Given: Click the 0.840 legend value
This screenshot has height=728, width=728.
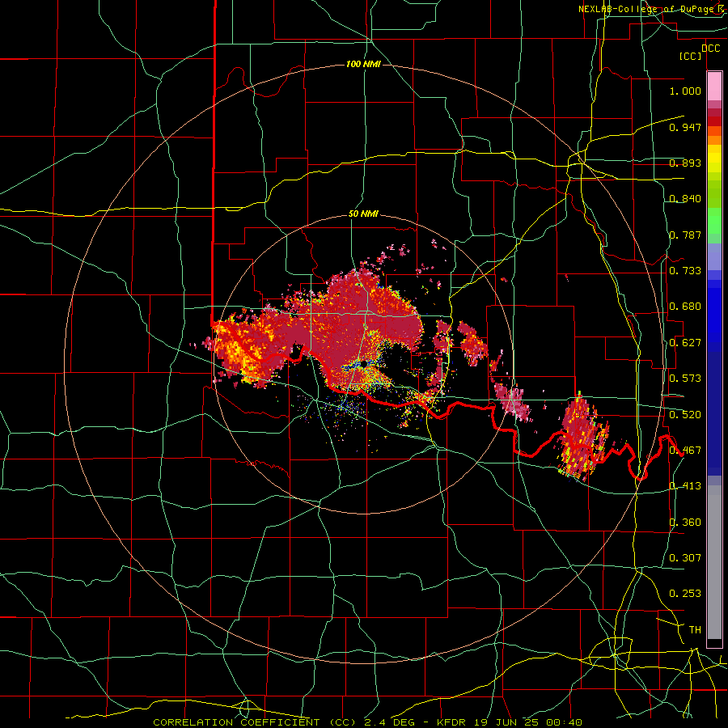Looking at the screenshot, I should coord(685,199).
